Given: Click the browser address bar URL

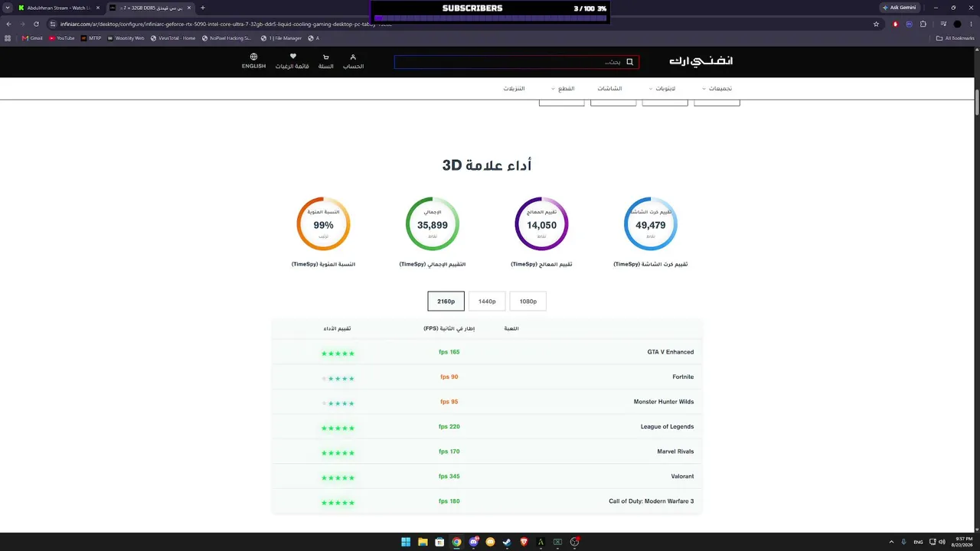Looking at the screenshot, I should click(226, 24).
